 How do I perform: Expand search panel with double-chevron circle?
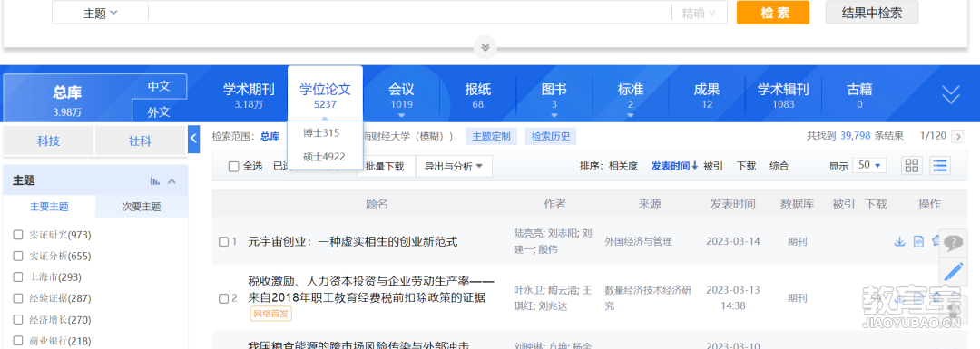(x=485, y=47)
